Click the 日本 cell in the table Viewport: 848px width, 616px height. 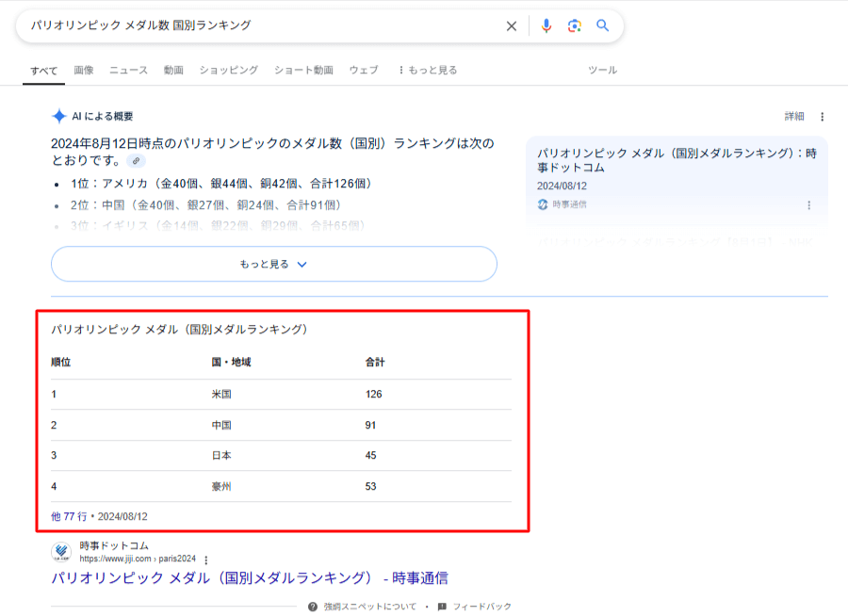pyautogui.click(x=221, y=455)
